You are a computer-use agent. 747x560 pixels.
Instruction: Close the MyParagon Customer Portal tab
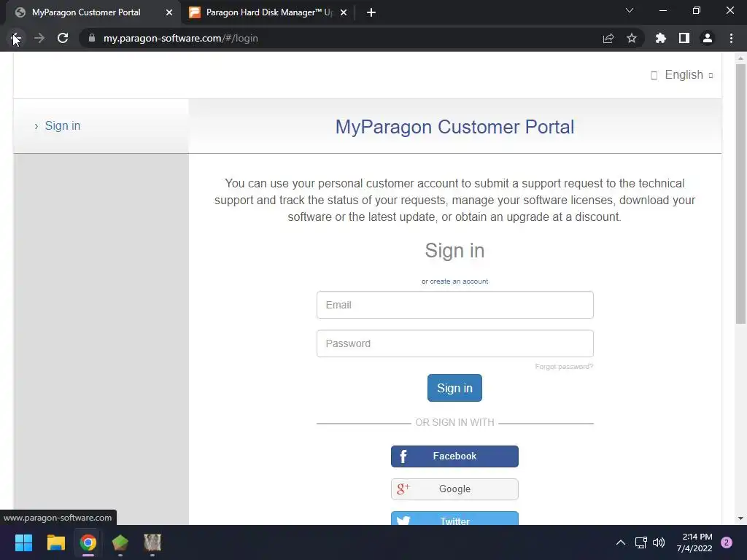click(169, 12)
